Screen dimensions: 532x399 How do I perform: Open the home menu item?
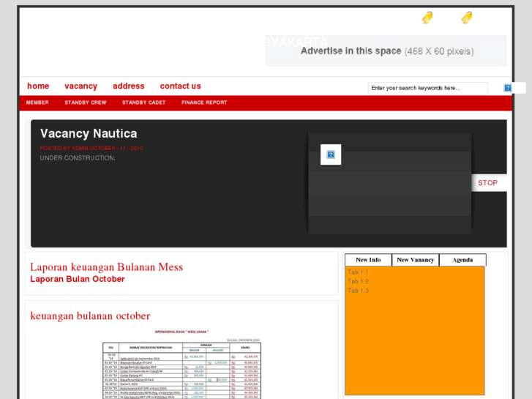point(38,86)
